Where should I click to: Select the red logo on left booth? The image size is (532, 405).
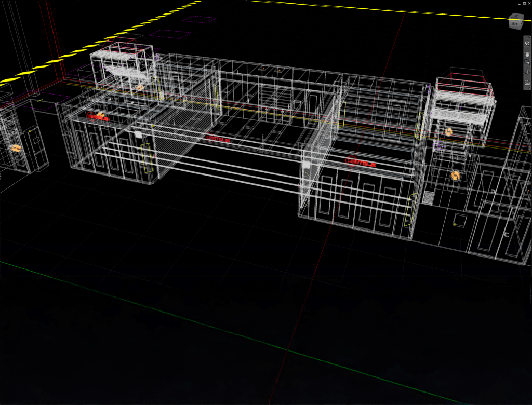[98, 116]
